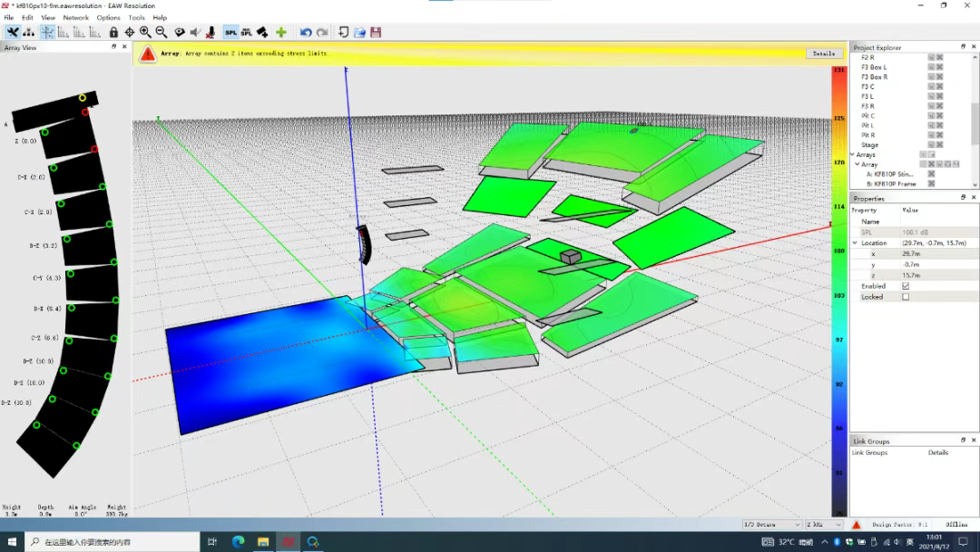The width and height of the screenshot is (980, 552).
Task: Click the lock icon in the toolbar
Action: click(x=113, y=33)
